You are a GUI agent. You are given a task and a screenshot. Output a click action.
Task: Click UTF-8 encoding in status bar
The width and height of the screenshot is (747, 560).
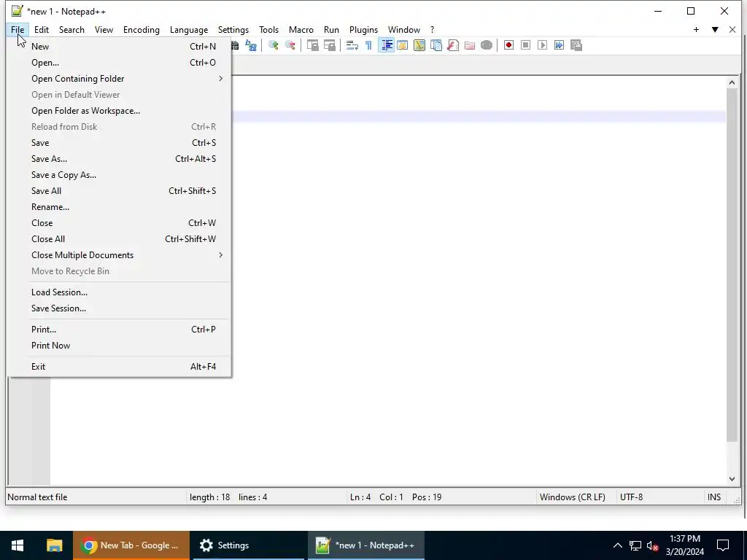[x=631, y=497]
